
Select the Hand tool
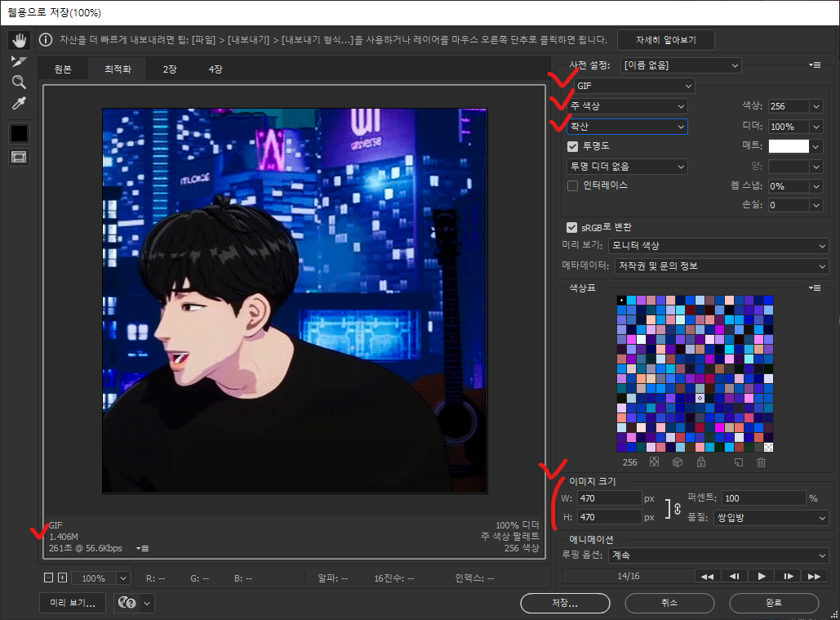[x=20, y=40]
